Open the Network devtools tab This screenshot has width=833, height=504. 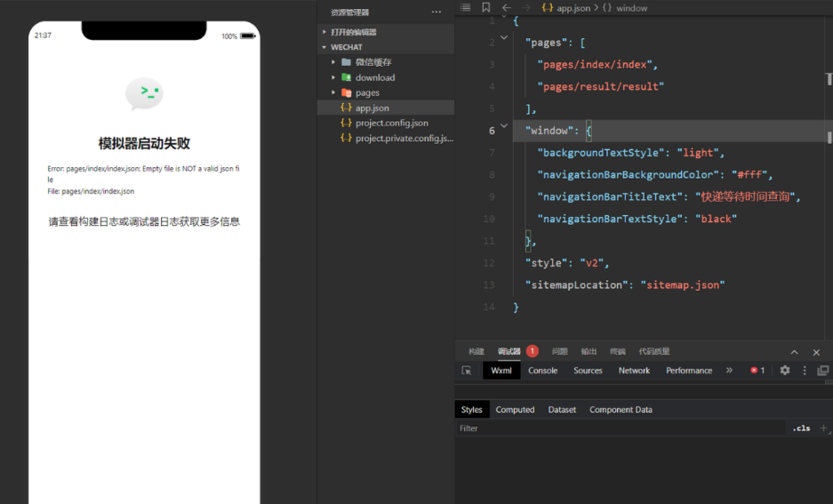click(x=634, y=371)
